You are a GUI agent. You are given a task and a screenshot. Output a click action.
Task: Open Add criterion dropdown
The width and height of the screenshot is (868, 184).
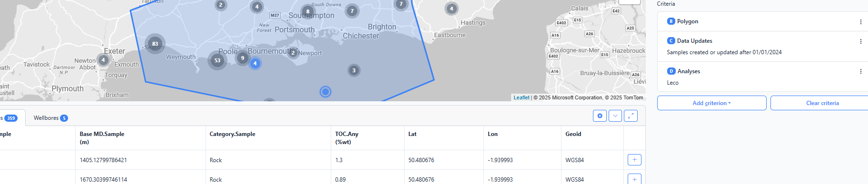pos(711,103)
